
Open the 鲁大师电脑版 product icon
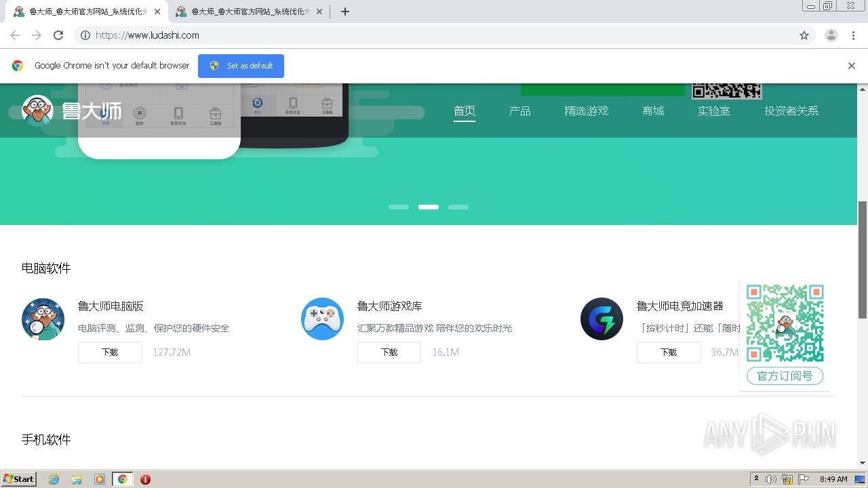click(43, 319)
